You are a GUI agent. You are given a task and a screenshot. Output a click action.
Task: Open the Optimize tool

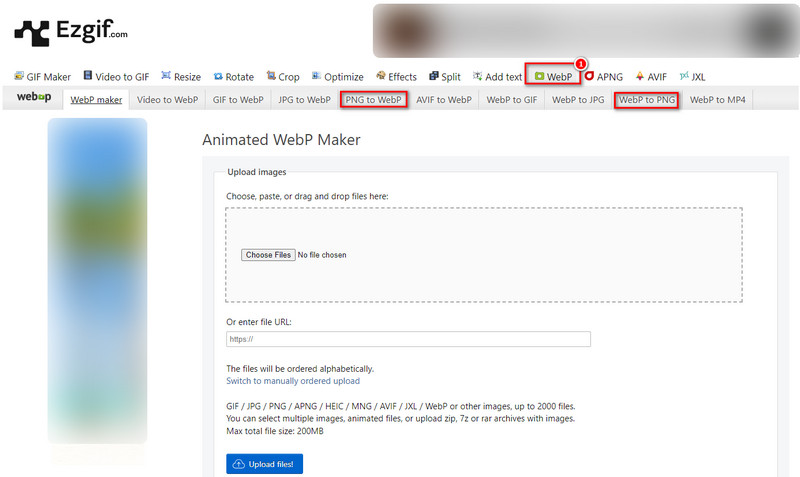click(338, 77)
